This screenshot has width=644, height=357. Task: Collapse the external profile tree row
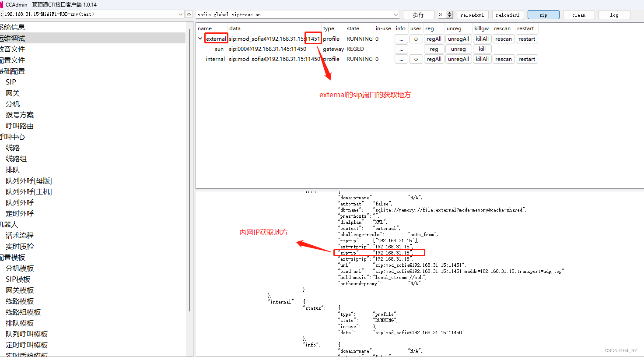tap(200, 39)
